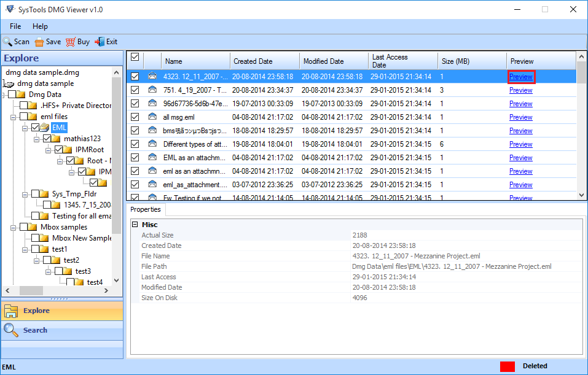
Task: Click the folder icon of Sys_Tmp_Fldr
Action: pyautogui.click(x=44, y=194)
